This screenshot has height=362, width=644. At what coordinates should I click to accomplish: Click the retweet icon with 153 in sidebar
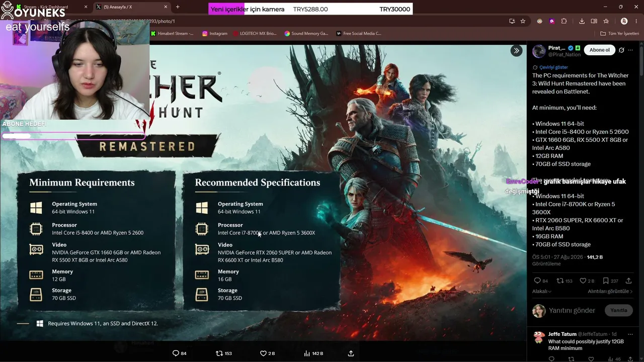[x=560, y=281]
